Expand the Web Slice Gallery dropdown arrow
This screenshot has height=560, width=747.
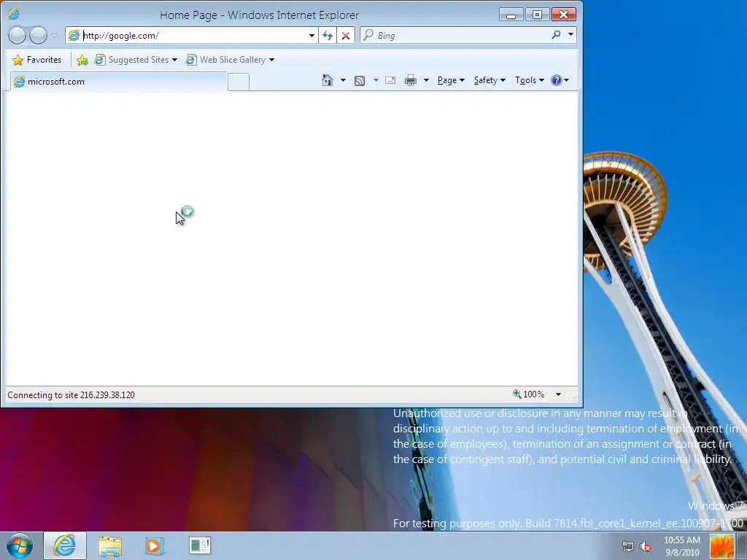pyautogui.click(x=271, y=60)
